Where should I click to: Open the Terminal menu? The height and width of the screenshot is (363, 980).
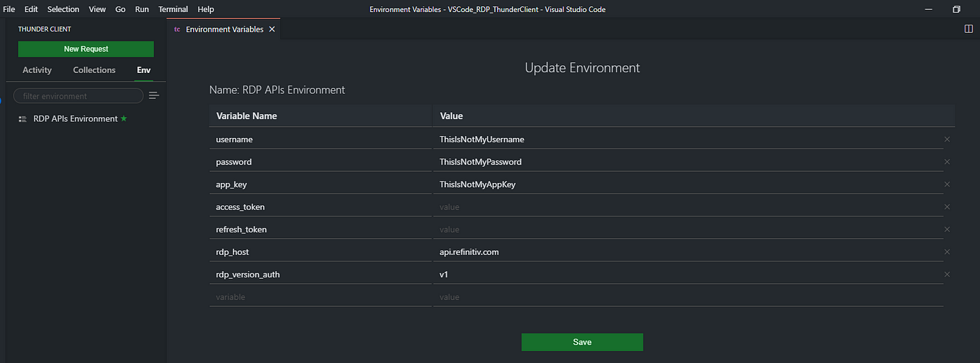[x=173, y=9]
